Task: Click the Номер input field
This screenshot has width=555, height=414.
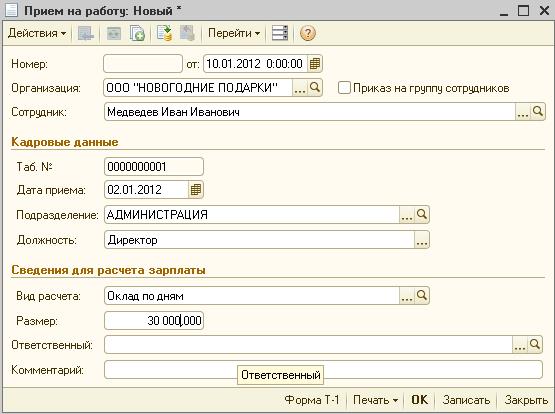Action: 143,64
